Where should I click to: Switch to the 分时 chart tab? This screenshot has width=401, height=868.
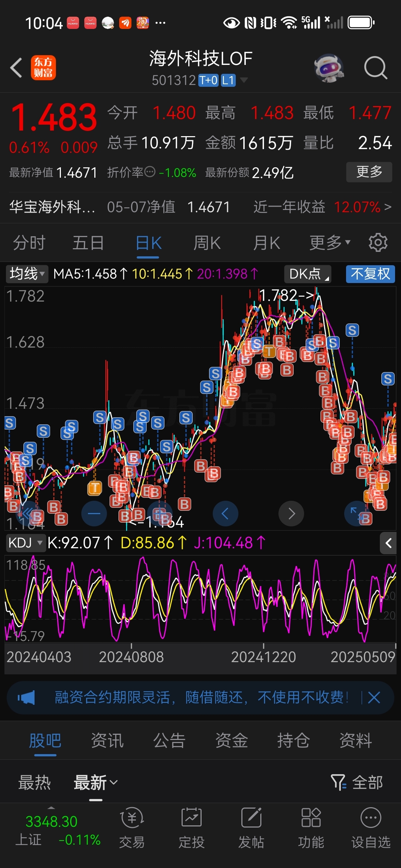[29, 243]
